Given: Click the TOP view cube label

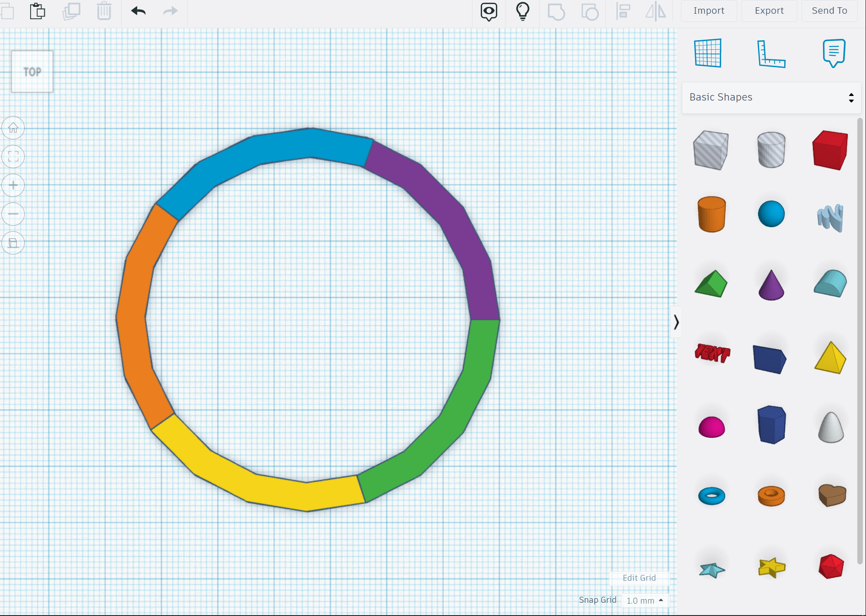Looking at the screenshot, I should tap(32, 72).
